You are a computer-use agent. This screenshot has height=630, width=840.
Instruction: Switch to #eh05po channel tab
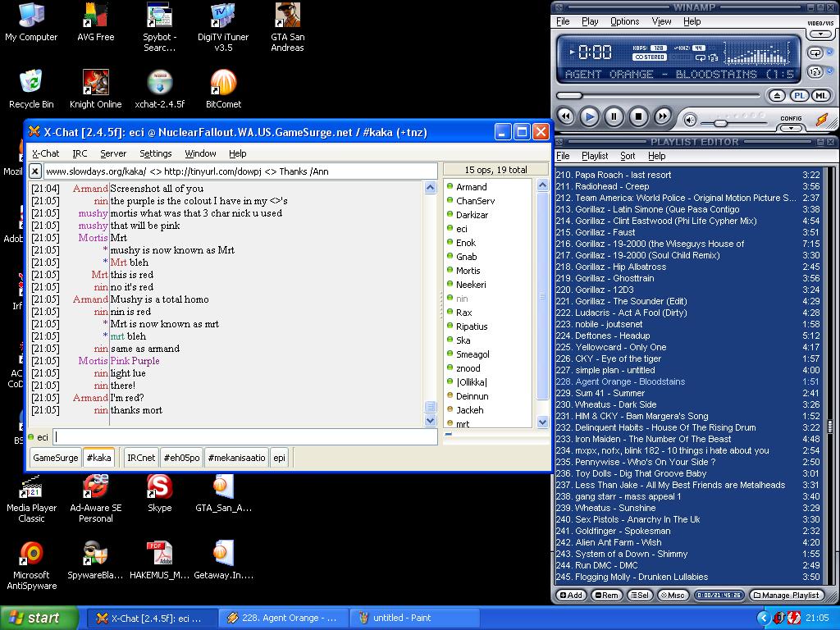coord(181,458)
